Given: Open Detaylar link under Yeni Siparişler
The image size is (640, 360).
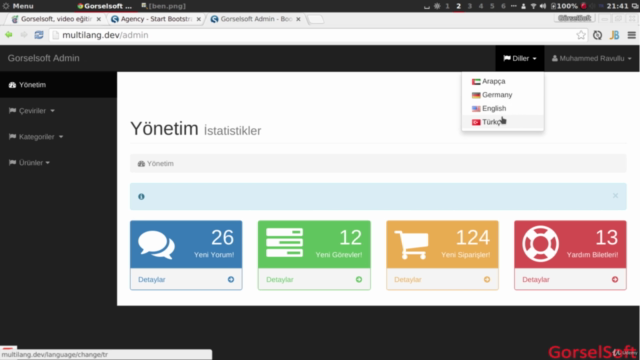Looking at the screenshot, I should 408,280.
